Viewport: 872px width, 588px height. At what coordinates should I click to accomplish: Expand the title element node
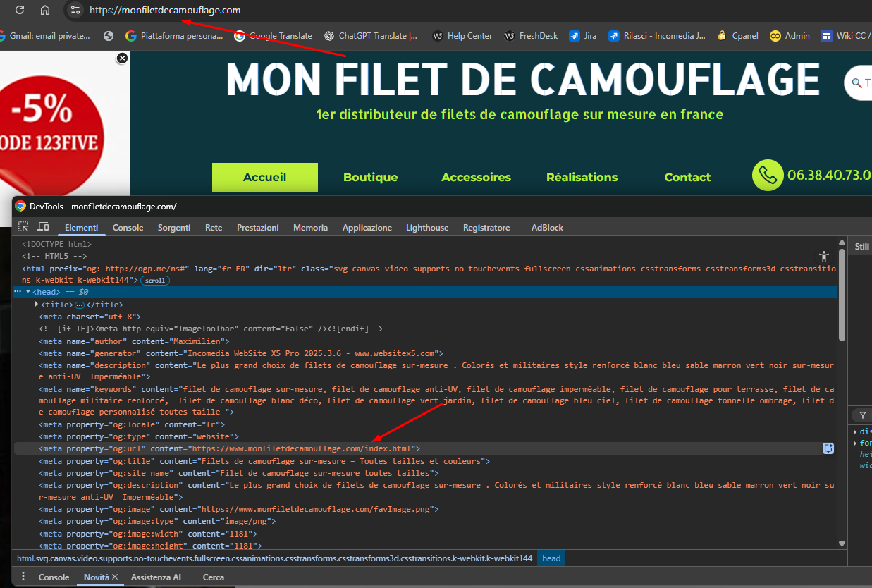pyautogui.click(x=37, y=305)
